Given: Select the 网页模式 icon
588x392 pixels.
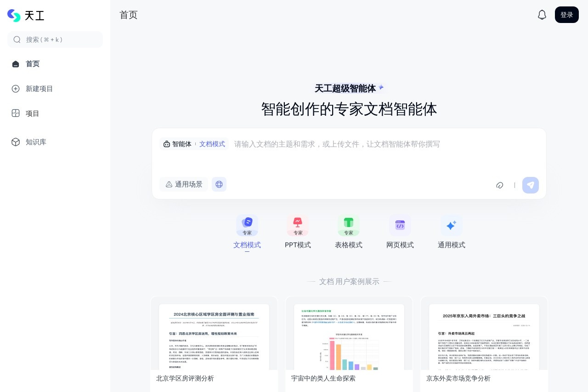Looking at the screenshot, I should pos(400,226).
